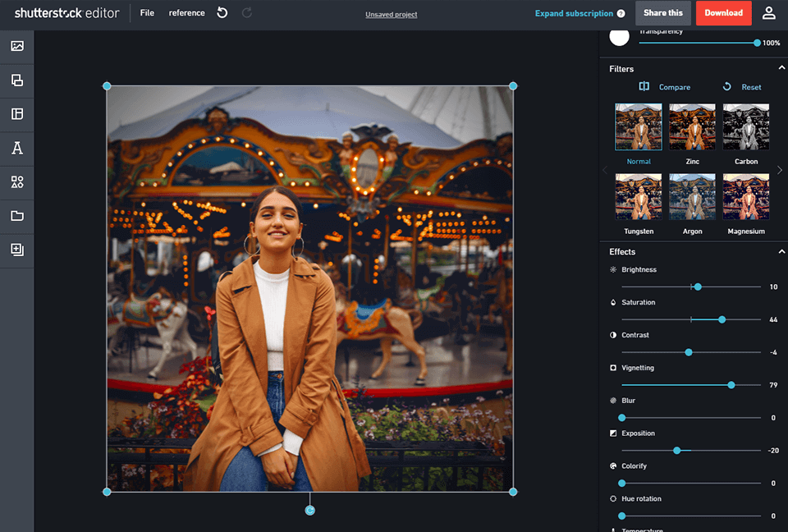This screenshot has height=532, width=788.
Task: Open the reference menu
Action: pyautogui.click(x=187, y=13)
